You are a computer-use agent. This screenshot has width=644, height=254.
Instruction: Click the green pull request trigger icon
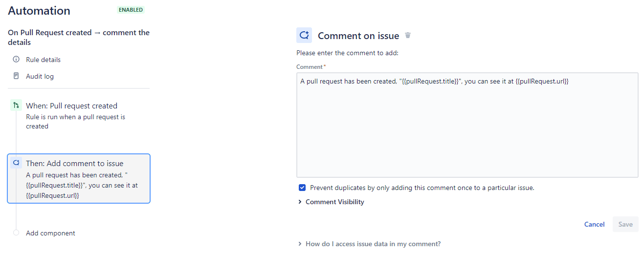click(x=16, y=106)
